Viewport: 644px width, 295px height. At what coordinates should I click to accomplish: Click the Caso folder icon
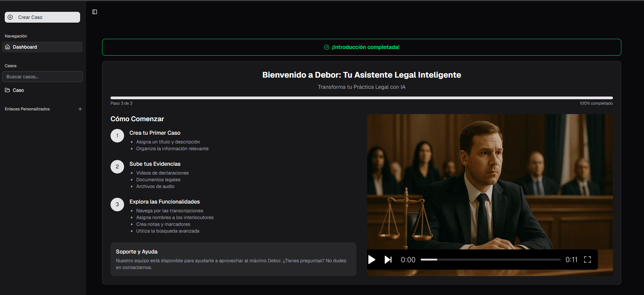[7, 90]
